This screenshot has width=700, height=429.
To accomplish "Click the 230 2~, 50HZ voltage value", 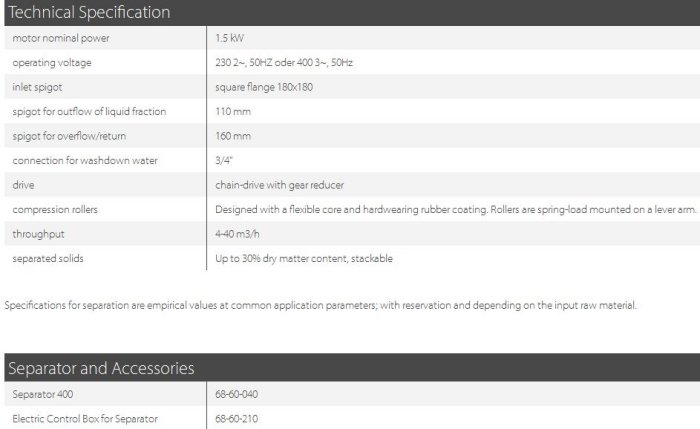I will click(x=284, y=62).
